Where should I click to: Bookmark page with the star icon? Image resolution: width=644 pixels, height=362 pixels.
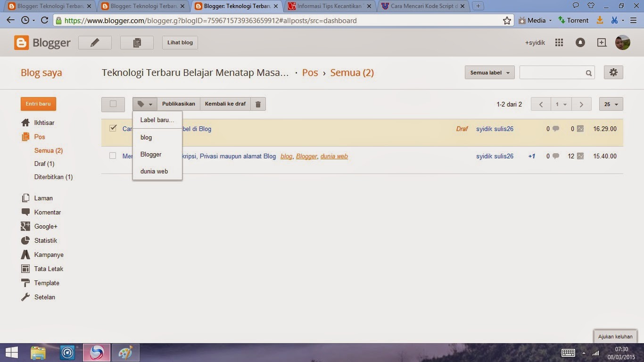pos(507,20)
